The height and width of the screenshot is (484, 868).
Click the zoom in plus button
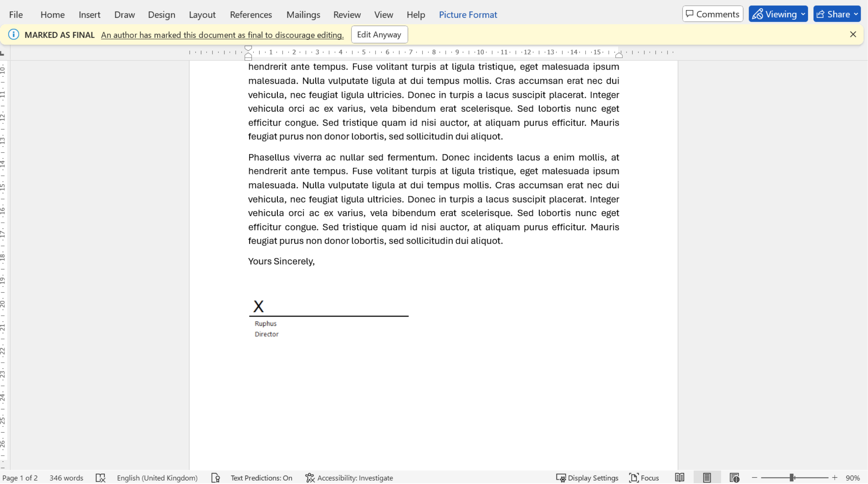click(x=834, y=478)
